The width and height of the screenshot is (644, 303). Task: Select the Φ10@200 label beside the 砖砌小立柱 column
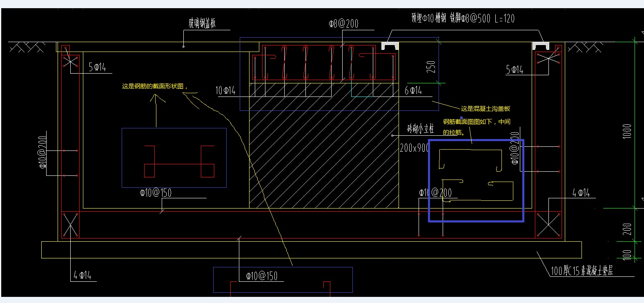point(435,193)
